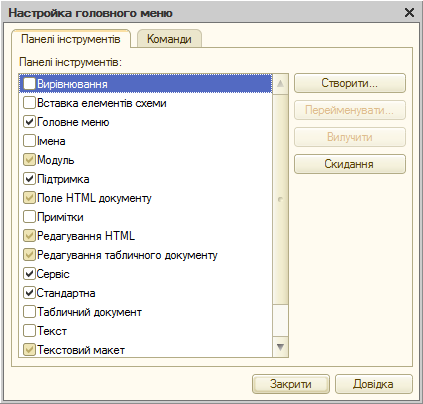The height and width of the screenshot is (404, 423).
Task: Check the Імена toolbar checkbox
Action: (x=29, y=141)
